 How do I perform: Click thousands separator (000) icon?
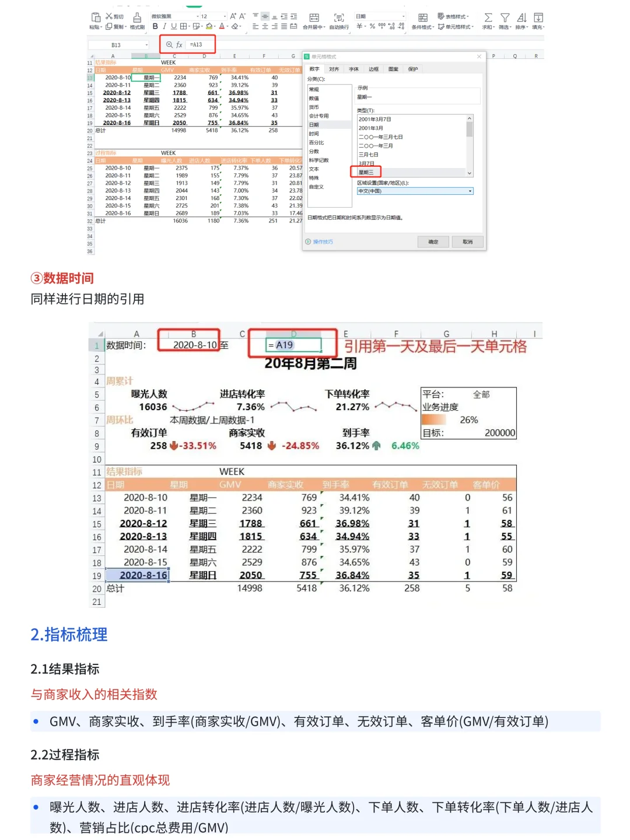pos(382,26)
